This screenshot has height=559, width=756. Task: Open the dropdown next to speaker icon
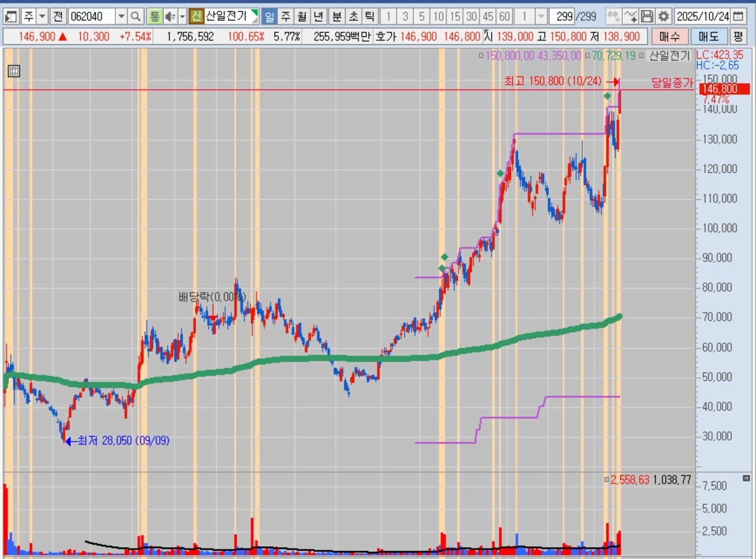click(182, 16)
